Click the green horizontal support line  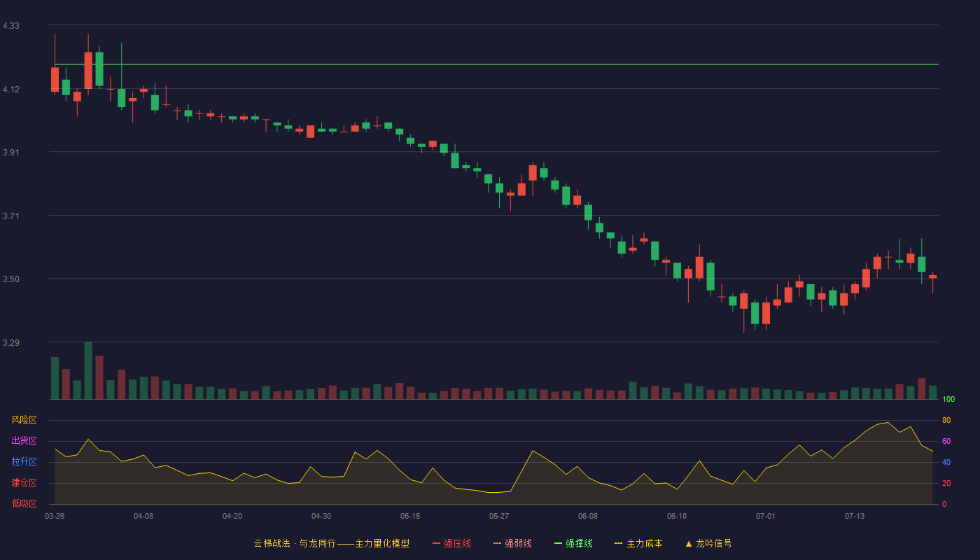click(x=496, y=64)
